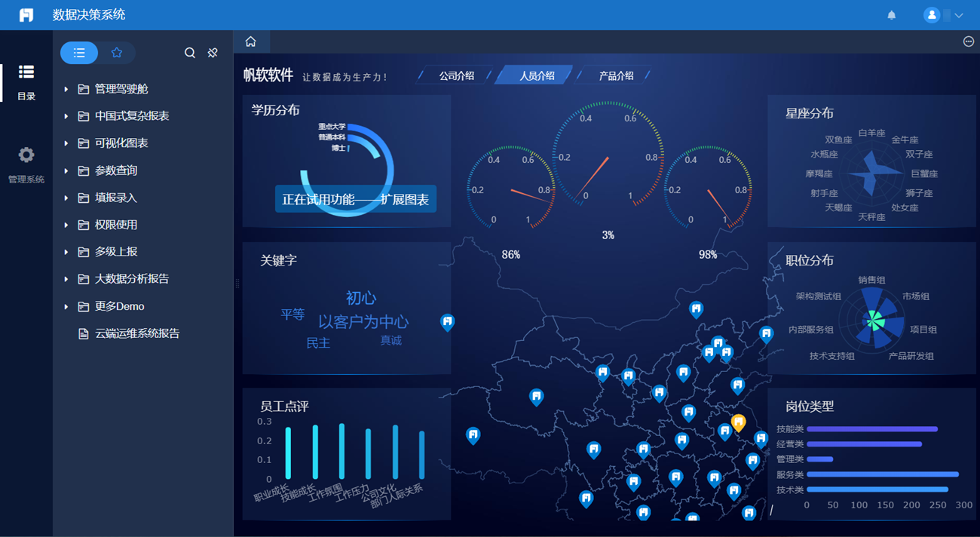Image resolution: width=980 pixels, height=537 pixels.
Task: Open the home tab icon
Action: (251, 41)
